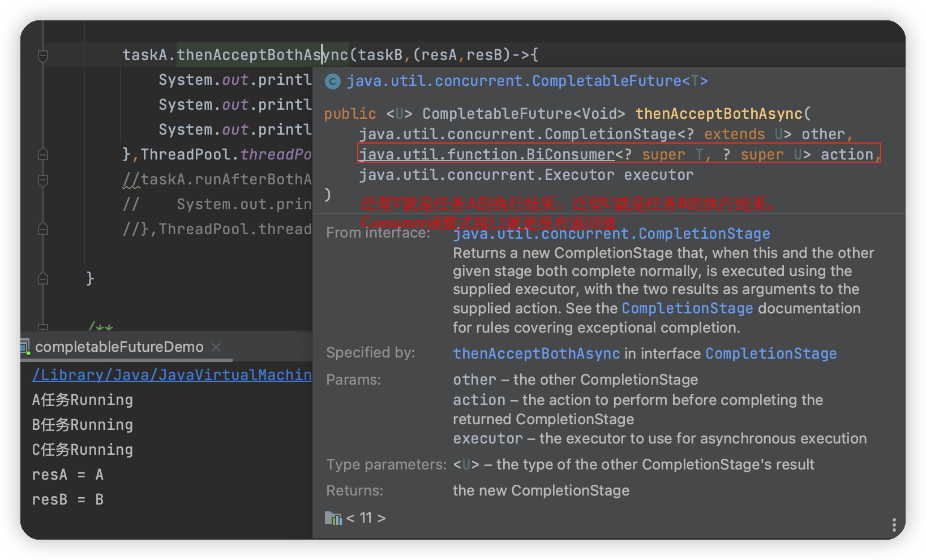Click 'the new CompletionStage' Returns text
926x560 pixels.
[541, 490]
